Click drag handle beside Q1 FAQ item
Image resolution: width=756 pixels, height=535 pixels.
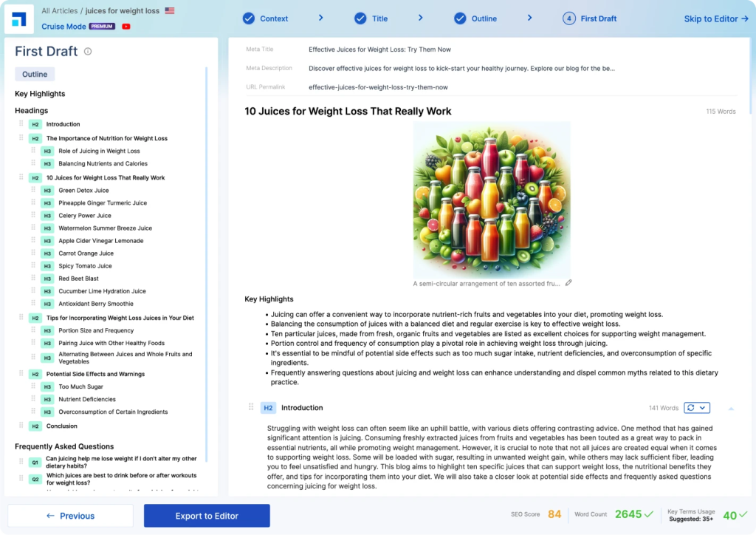click(x=21, y=462)
